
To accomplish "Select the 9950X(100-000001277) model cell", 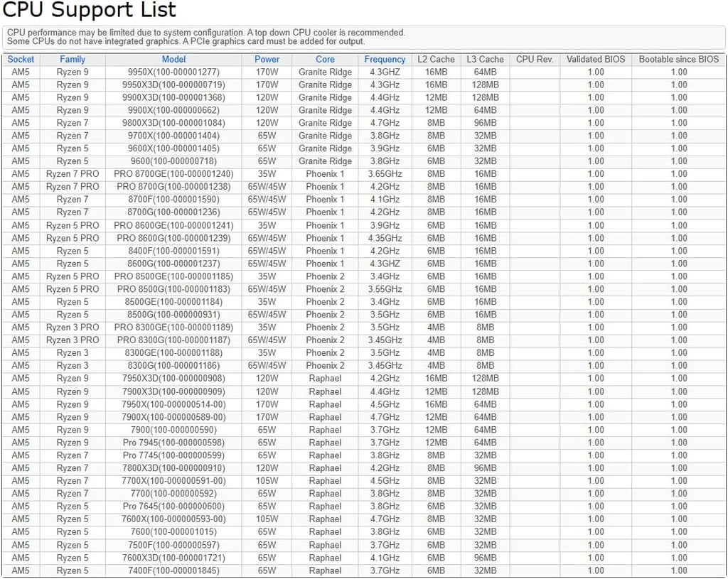I will [x=173, y=72].
